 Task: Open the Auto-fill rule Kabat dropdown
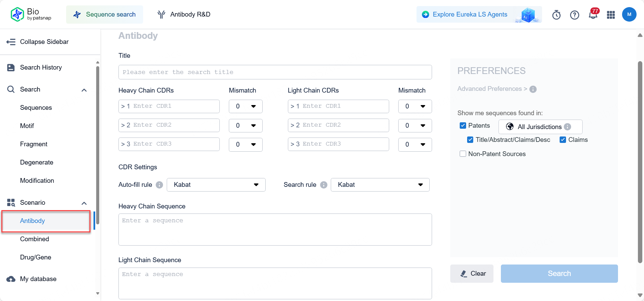[x=216, y=185]
